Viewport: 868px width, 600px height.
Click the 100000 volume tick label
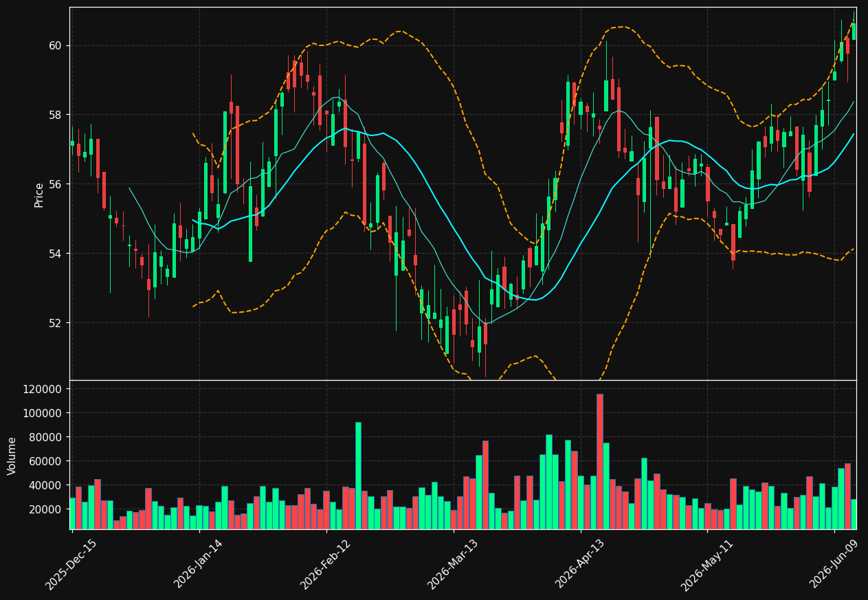coord(43,413)
